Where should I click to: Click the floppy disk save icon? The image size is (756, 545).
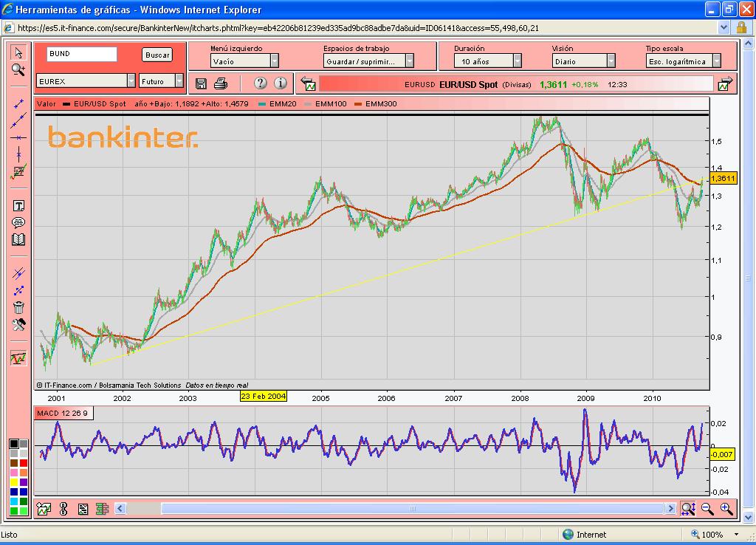click(202, 83)
